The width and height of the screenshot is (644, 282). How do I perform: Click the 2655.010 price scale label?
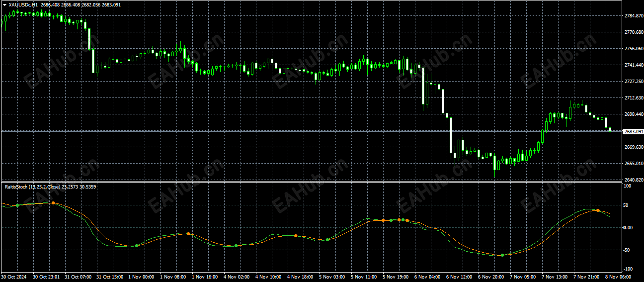[633, 164]
